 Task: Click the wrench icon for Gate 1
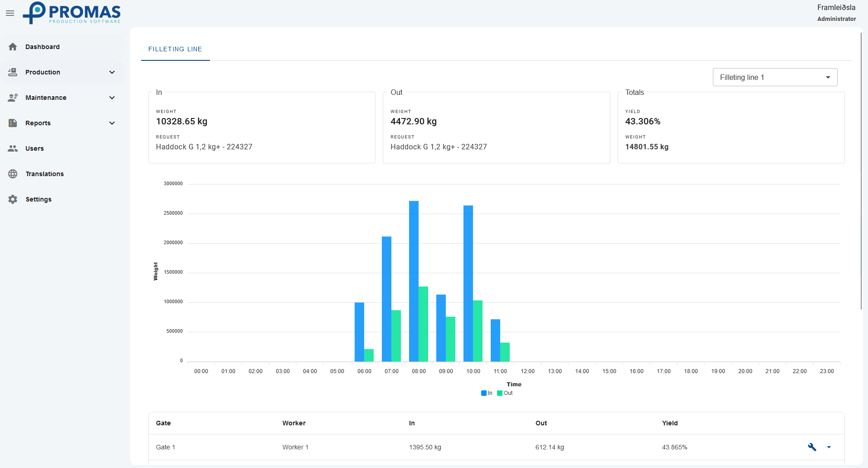point(812,447)
